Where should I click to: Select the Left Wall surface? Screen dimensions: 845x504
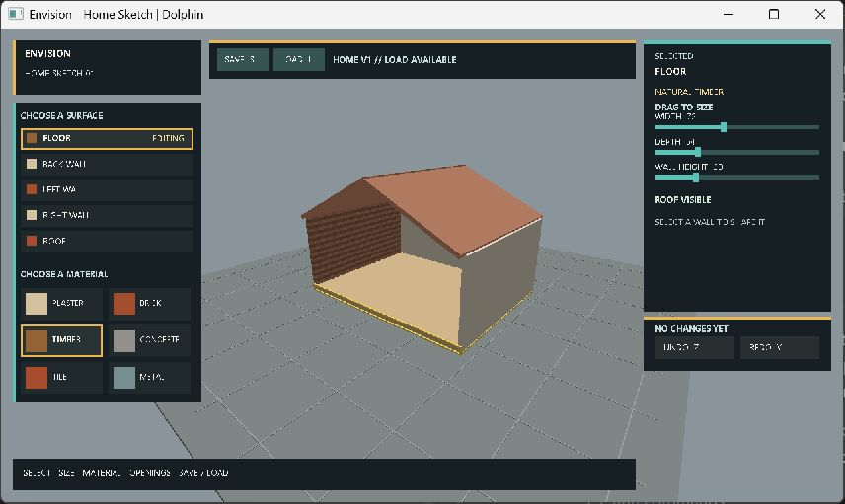tap(107, 189)
